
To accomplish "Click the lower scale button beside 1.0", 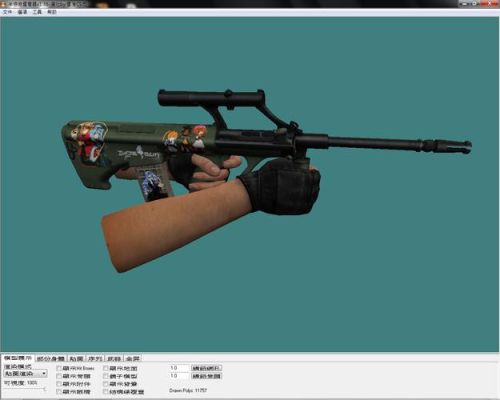I will pos(206,376).
